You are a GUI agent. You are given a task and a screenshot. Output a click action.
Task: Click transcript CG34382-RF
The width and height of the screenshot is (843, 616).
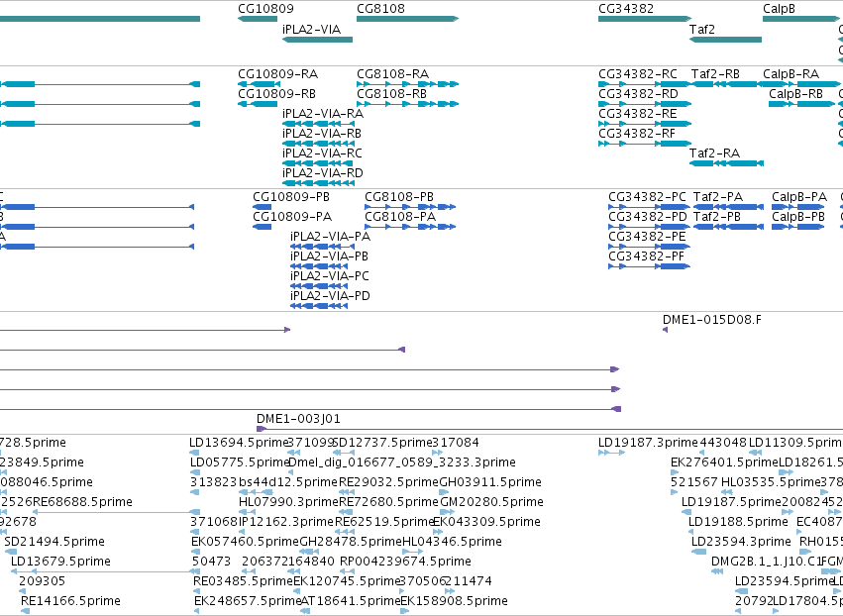pos(637,134)
